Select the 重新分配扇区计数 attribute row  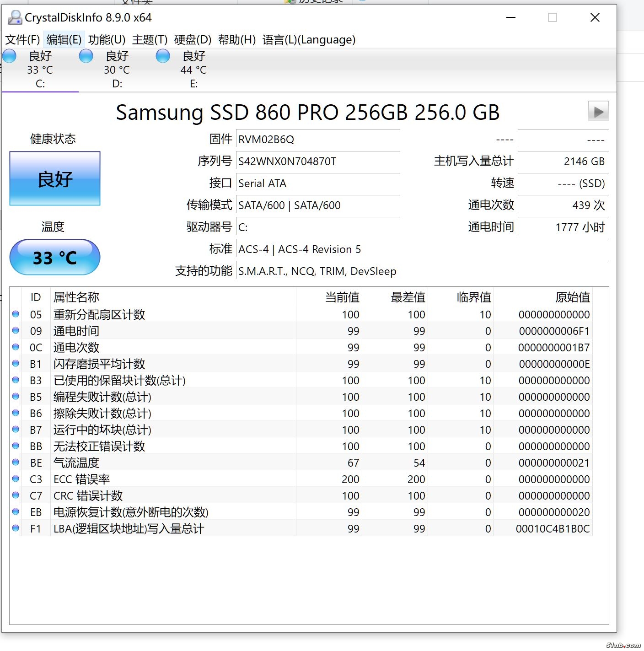tap(301, 314)
